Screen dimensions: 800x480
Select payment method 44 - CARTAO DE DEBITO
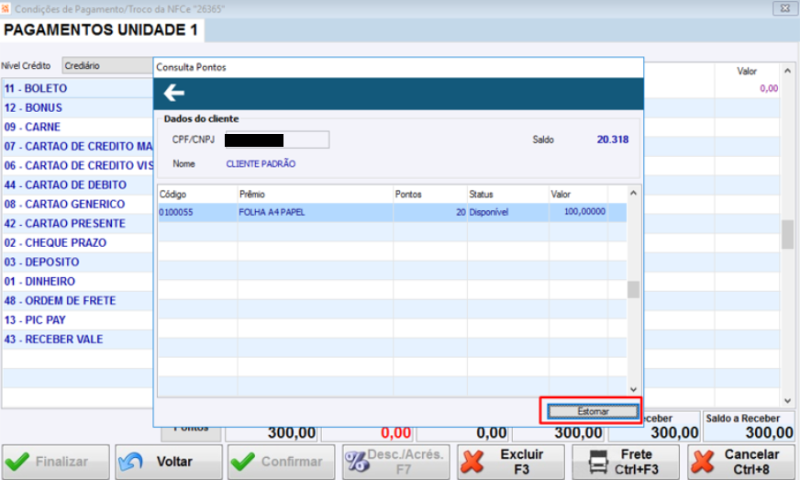(78, 185)
